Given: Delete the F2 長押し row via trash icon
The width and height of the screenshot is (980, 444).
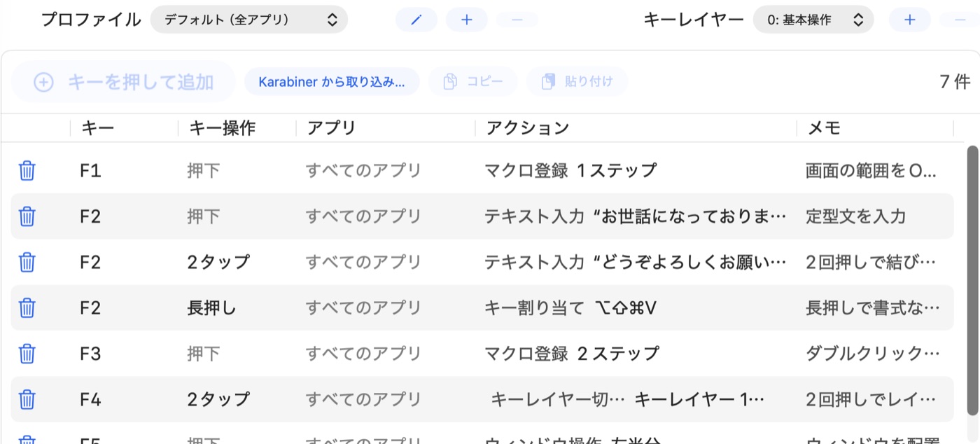Looking at the screenshot, I should click(x=27, y=308).
